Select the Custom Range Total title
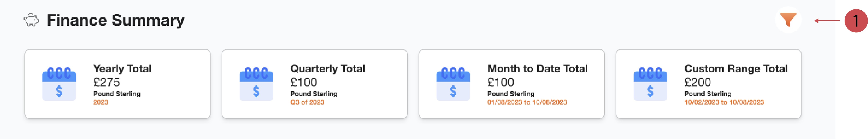 pyautogui.click(x=736, y=68)
